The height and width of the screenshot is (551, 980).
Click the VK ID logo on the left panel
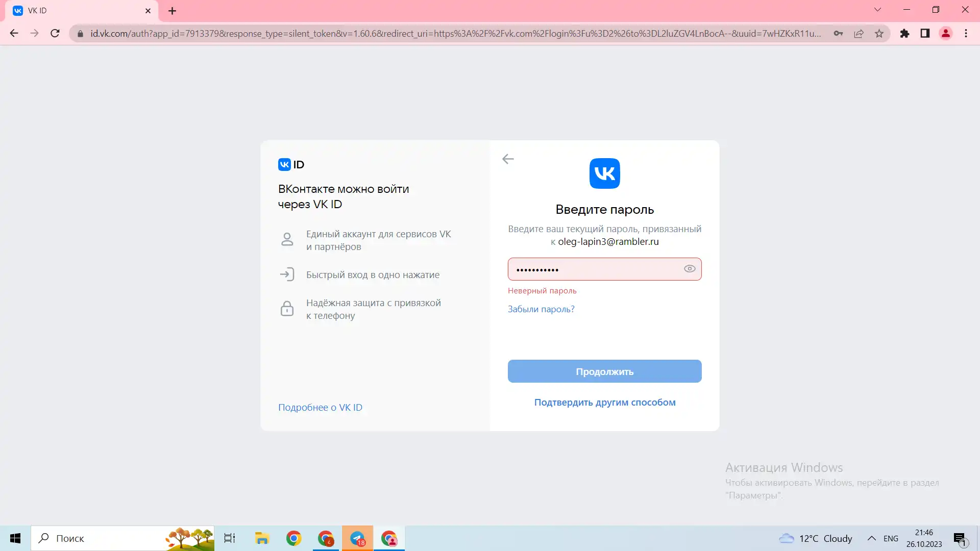tap(291, 164)
